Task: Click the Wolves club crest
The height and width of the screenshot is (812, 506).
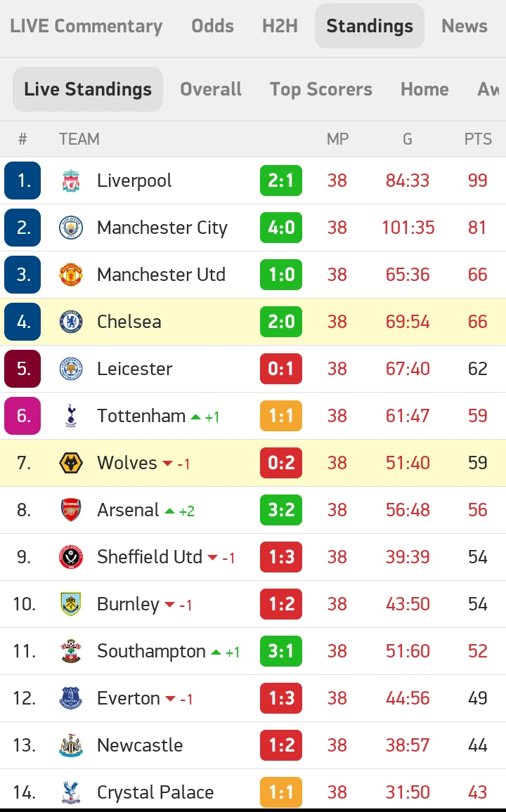Action: pyautogui.click(x=71, y=463)
